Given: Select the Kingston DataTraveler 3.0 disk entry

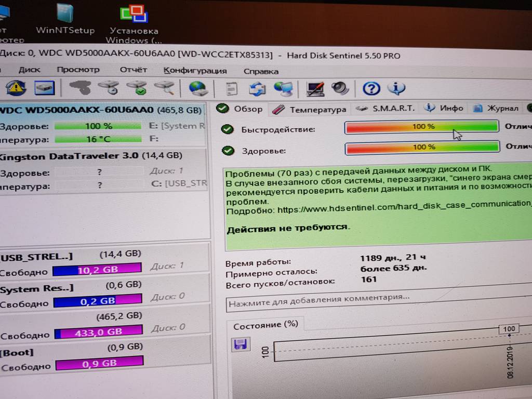Looking at the screenshot, I should pyautogui.click(x=103, y=171).
